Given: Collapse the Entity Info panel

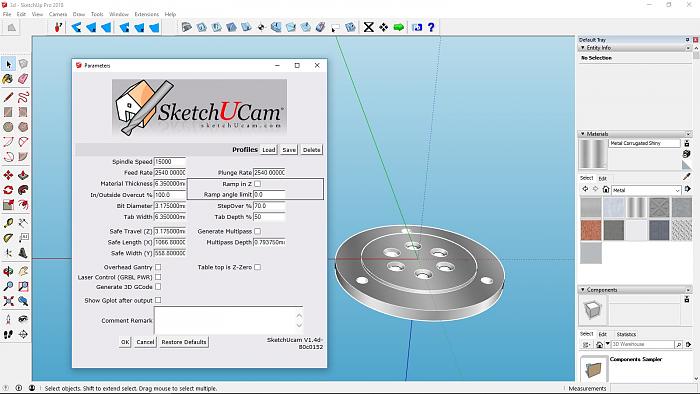Looking at the screenshot, I should click(583, 48).
